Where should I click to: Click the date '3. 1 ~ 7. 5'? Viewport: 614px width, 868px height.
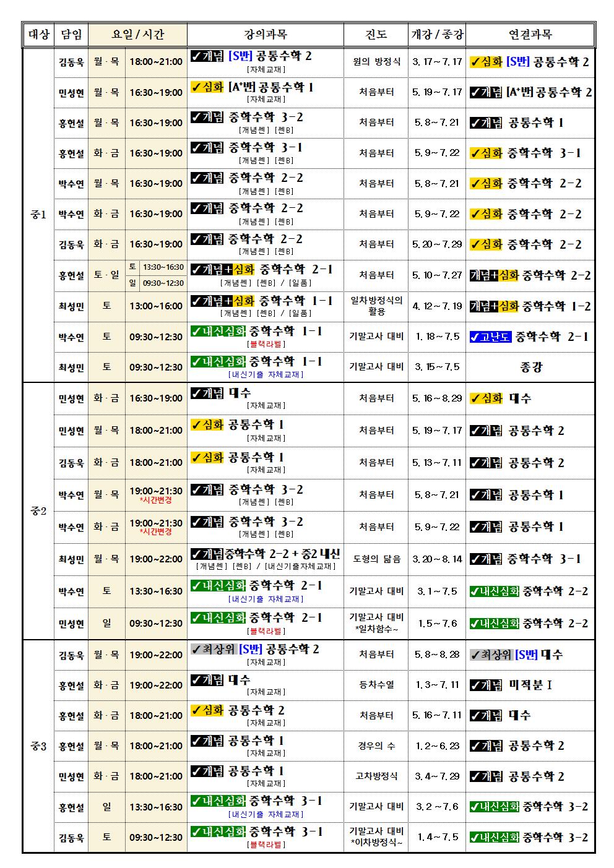(437, 591)
